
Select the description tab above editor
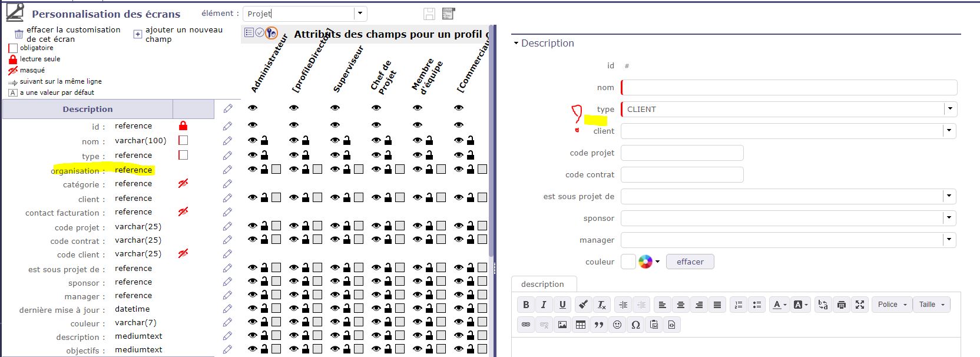pos(542,284)
